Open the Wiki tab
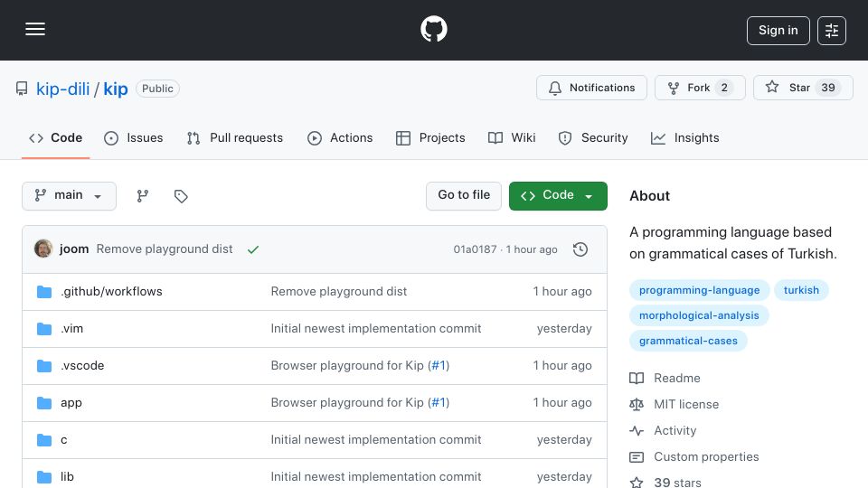 point(512,137)
